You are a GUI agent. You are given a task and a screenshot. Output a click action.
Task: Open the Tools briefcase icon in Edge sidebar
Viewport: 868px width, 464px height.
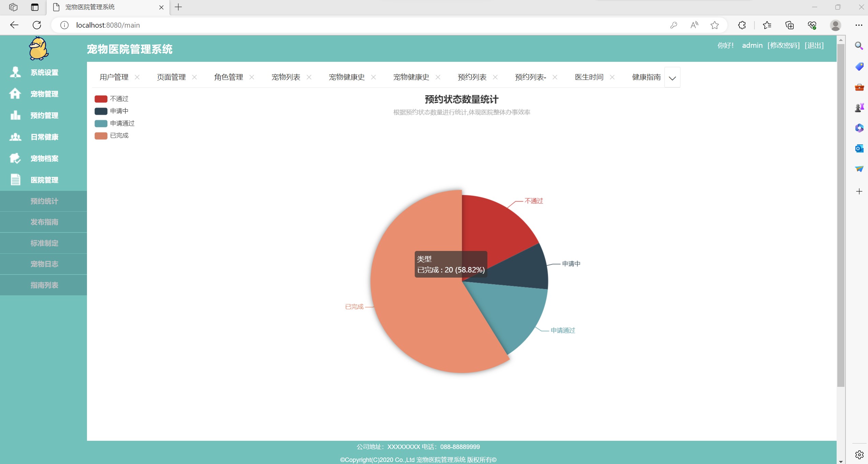click(859, 87)
